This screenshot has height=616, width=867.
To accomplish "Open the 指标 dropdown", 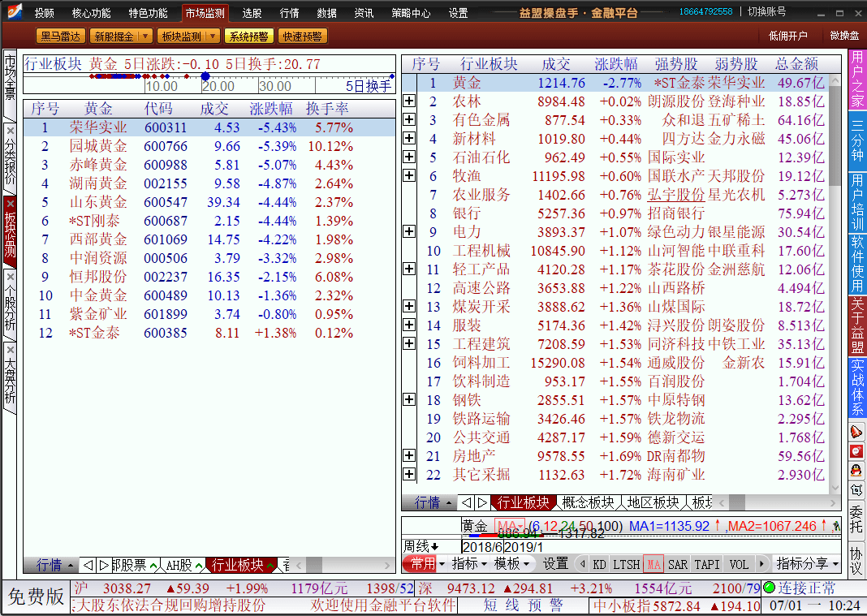I will click(469, 564).
